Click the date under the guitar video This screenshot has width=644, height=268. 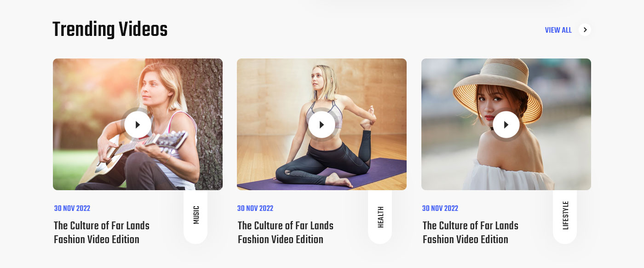[x=72, y=209]
